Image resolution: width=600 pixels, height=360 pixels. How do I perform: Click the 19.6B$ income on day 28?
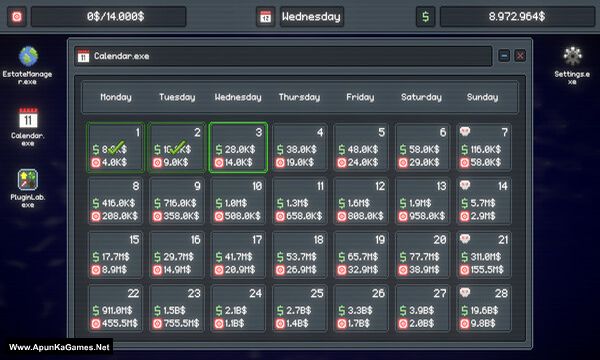point(484,310)
